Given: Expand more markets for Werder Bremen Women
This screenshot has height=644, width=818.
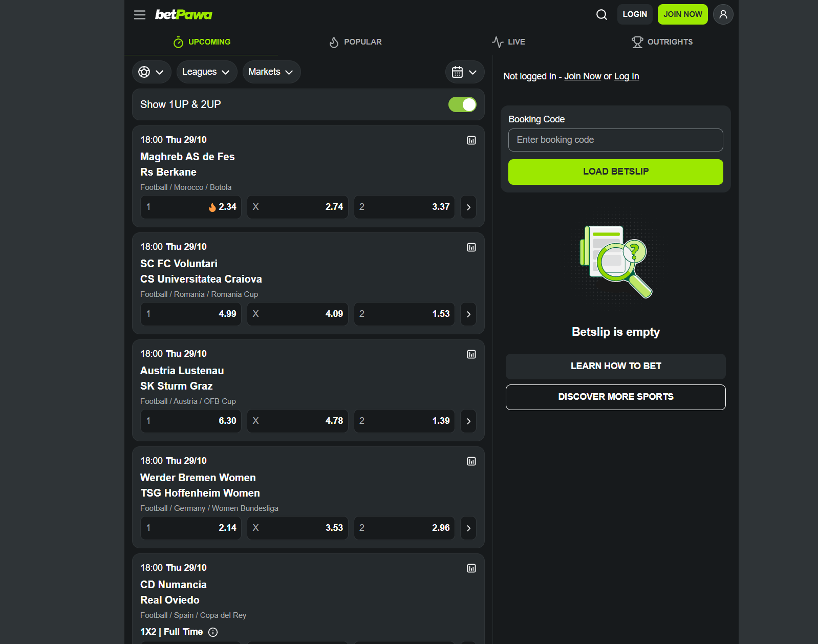Looking at the screenshot, I should (x=468, y=528).
